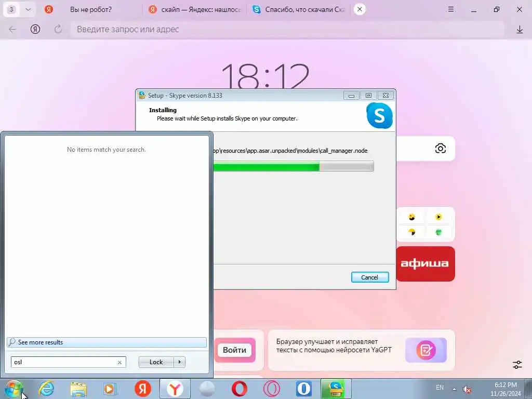The image size is (532, 399).
Task: Open new tab page settings sliders icon
Action: pos(517,365)
